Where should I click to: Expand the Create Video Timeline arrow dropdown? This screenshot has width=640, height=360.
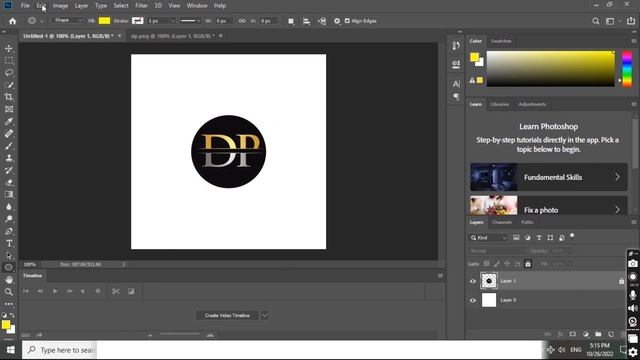tap(264, 316)
